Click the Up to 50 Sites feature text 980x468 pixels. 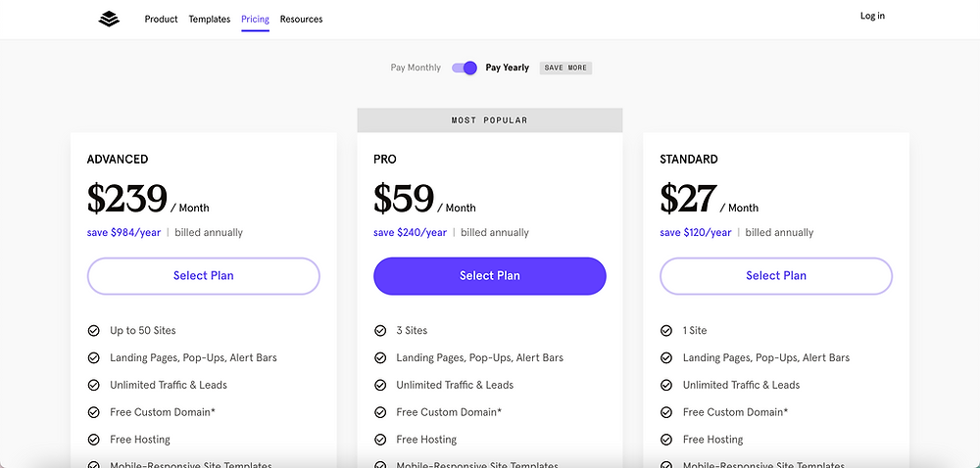143,331
